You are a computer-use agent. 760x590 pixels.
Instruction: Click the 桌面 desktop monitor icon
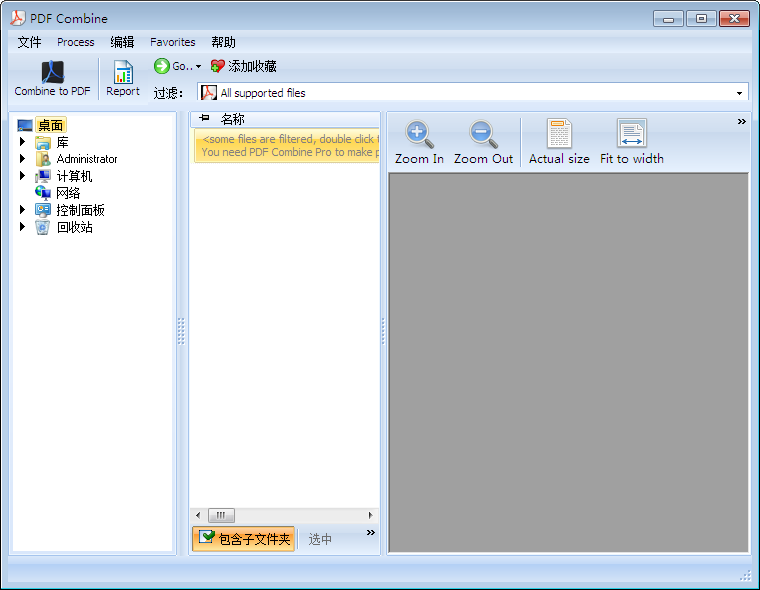25,126
